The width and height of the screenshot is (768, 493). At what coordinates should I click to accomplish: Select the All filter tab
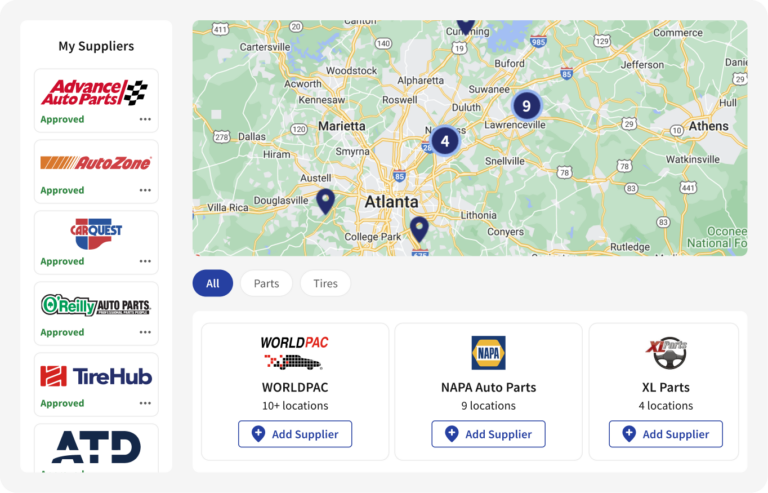213,283
